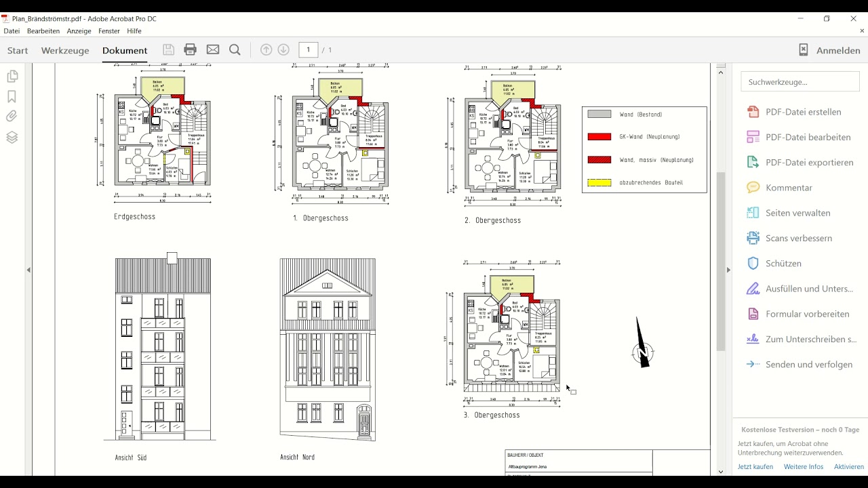Click scroll down arrow of document
Image resolution: width=868 pixels, height=488 pixels.
pyautogui.click(x=721, y=472)
